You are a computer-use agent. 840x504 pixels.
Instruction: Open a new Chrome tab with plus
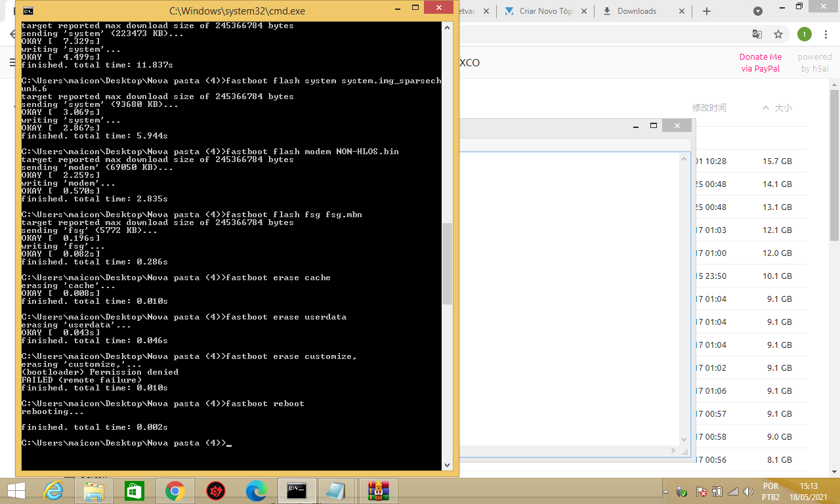(706, 11)
